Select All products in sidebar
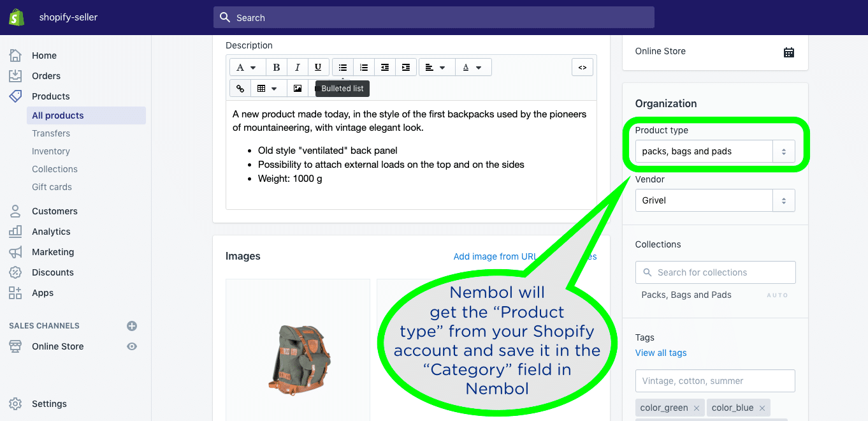 tap(86, 115)
